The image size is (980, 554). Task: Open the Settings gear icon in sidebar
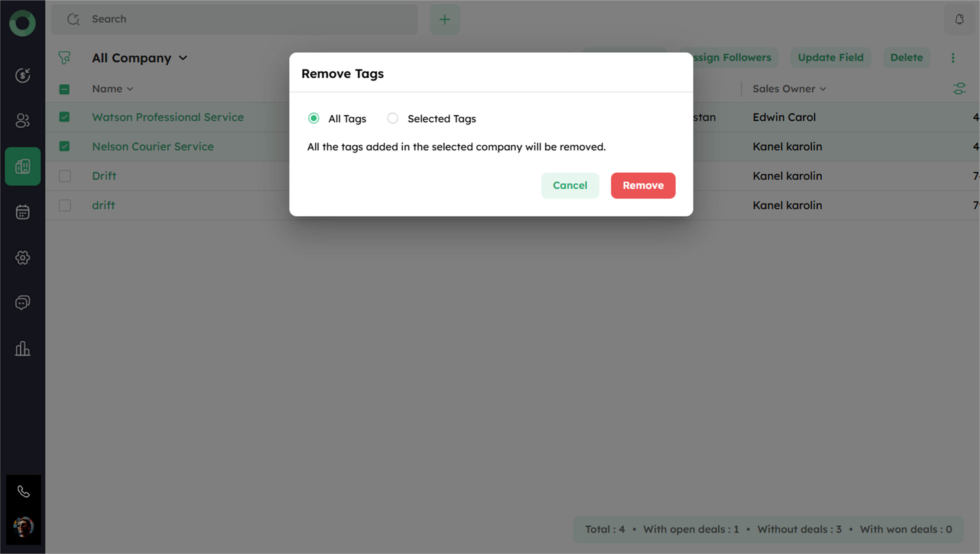click(22, 258)
